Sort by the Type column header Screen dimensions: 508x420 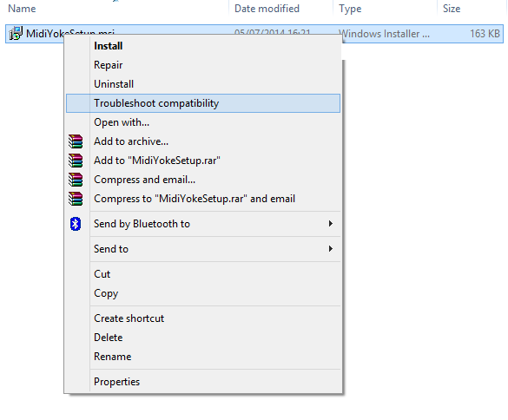tap(350, 9)
